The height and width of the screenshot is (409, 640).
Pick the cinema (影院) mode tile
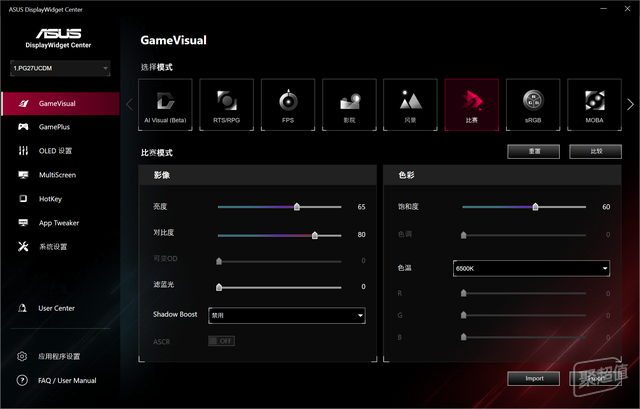349,105
